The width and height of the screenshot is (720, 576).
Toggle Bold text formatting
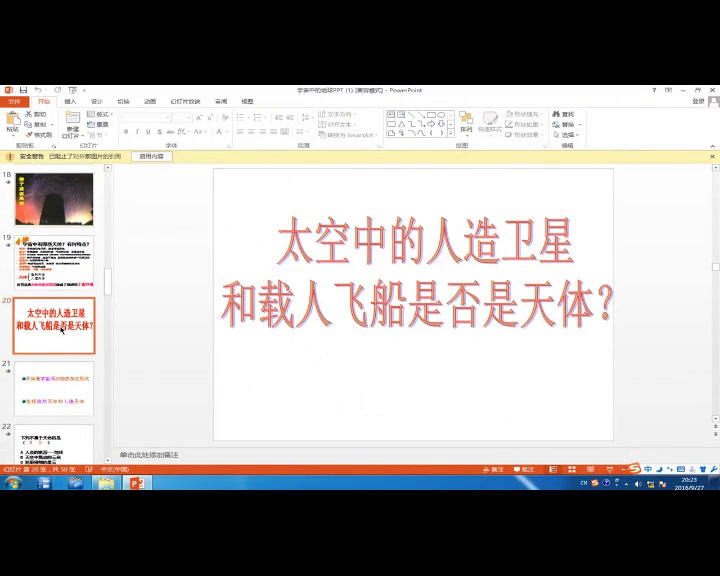[126, 132]
